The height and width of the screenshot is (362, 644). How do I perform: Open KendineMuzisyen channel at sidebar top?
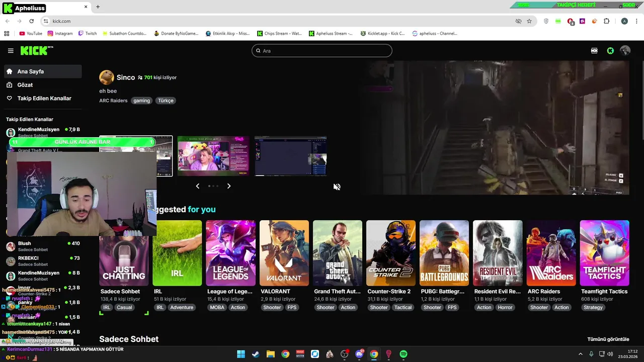click(43, 132)
